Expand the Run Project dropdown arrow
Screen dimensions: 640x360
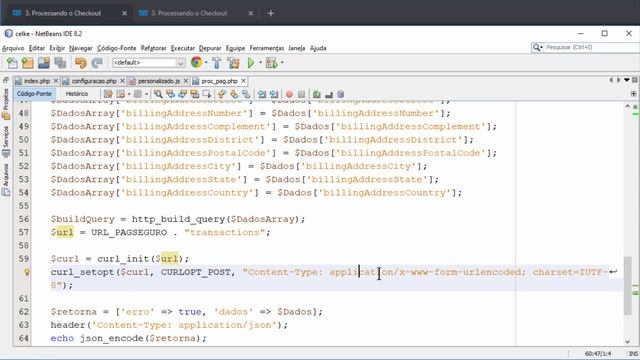[x=260, y=62]
